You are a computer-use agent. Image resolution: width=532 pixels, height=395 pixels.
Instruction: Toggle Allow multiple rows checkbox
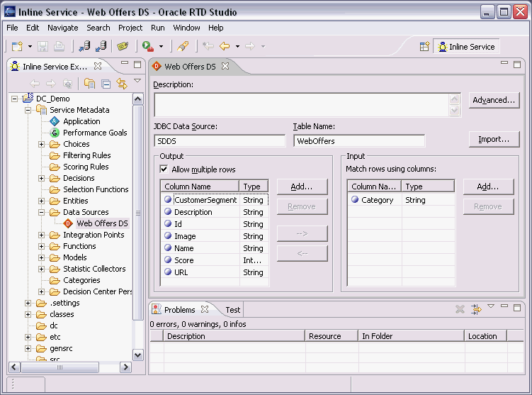click(x=164, y=169)
